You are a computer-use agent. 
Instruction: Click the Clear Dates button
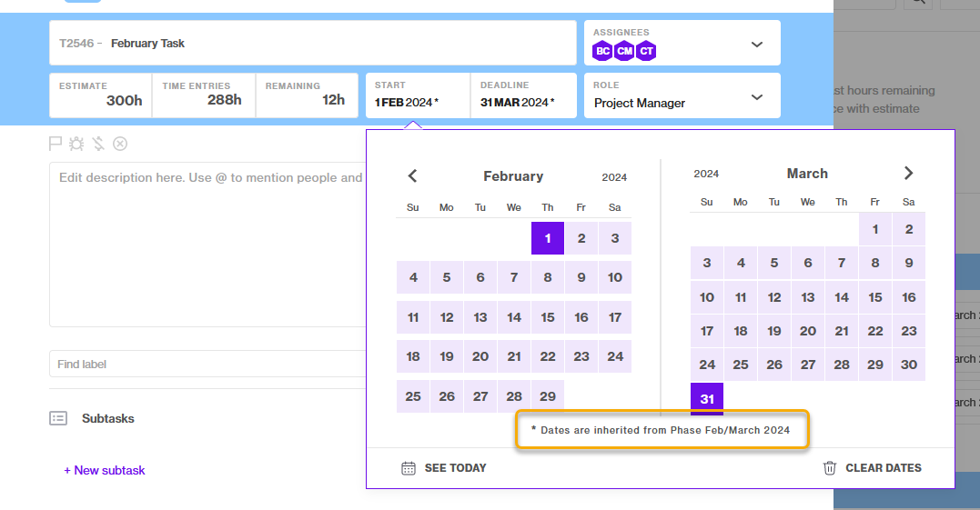[872, 468]
